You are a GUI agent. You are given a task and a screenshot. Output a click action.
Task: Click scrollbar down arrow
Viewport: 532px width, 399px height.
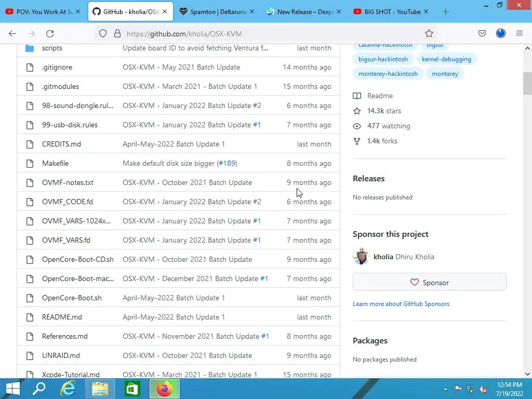tap(527, 374)
